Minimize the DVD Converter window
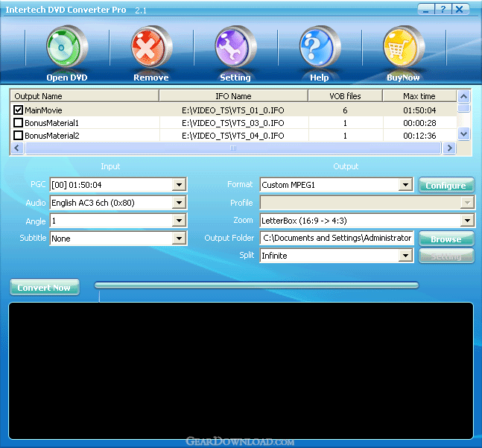Image resolution: width=482 pixels, height=448 pixels. 426,9
